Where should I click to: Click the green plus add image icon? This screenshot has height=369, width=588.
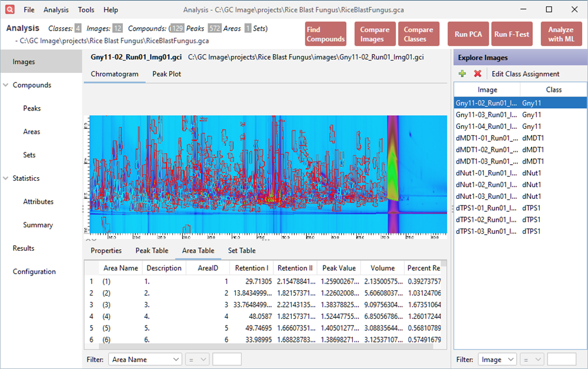click(462, 74)
